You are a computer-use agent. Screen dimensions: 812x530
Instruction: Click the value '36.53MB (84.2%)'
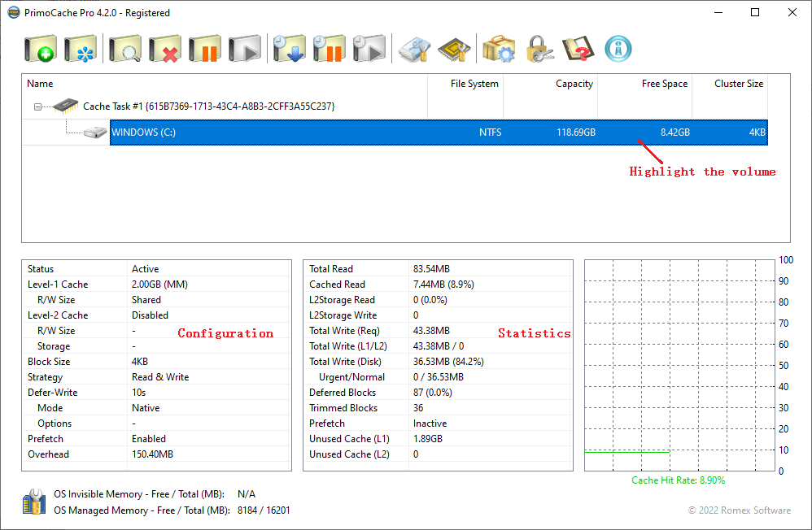(448, 362)
